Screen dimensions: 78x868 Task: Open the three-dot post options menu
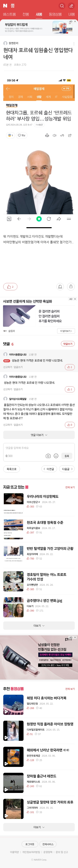74,44
